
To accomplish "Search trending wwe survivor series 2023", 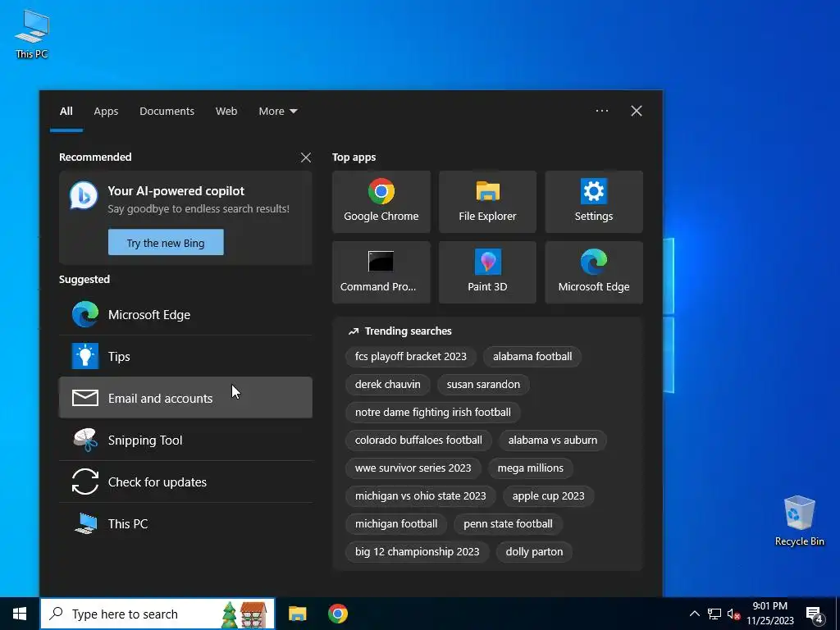I will click(x=413, y=468).
